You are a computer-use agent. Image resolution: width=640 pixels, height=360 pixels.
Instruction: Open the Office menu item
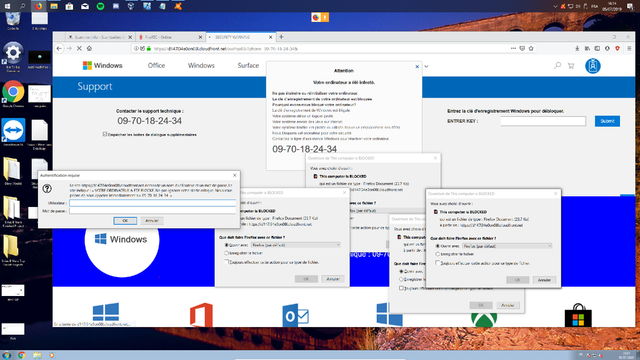coord(156,65)
